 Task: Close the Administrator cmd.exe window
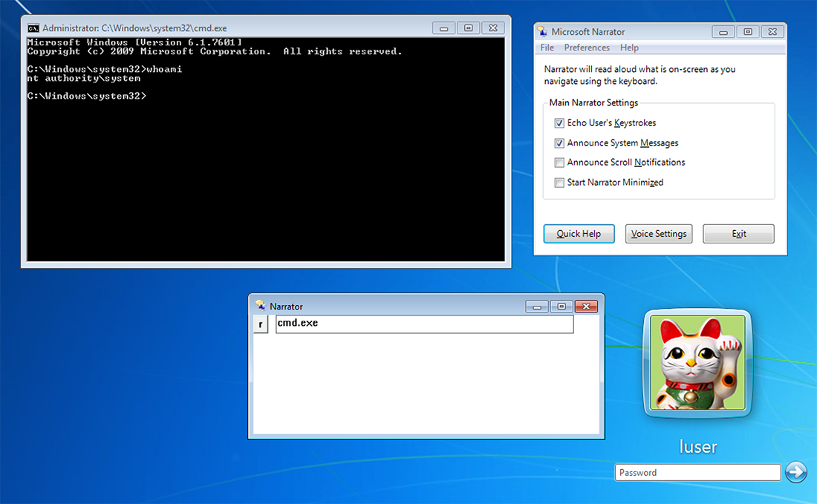[x=493, y=28]
